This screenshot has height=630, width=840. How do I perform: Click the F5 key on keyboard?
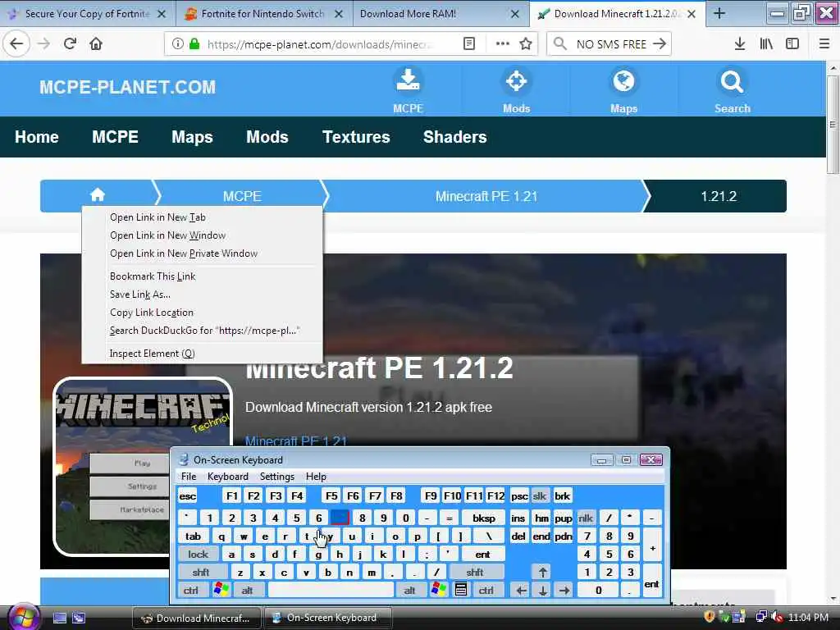point(331,496)
